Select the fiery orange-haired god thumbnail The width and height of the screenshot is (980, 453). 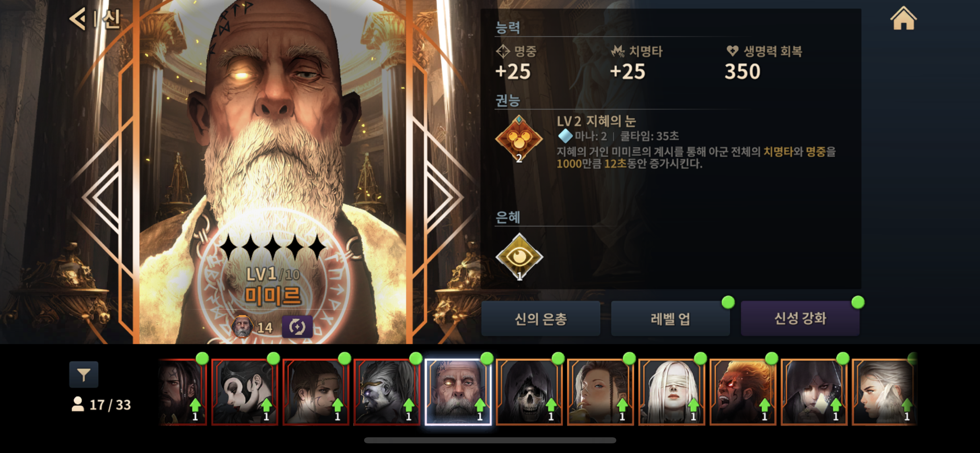743,392
